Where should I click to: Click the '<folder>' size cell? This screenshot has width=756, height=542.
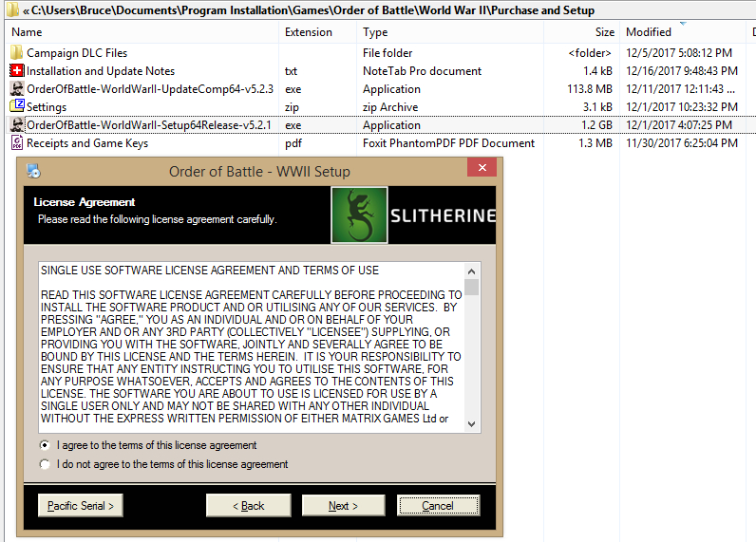(590, 53)
